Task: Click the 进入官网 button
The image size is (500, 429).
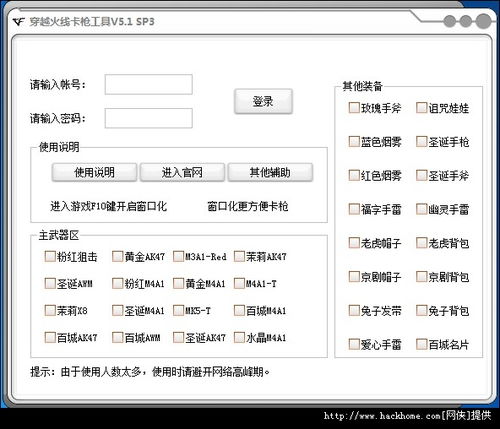Action: 182,172
